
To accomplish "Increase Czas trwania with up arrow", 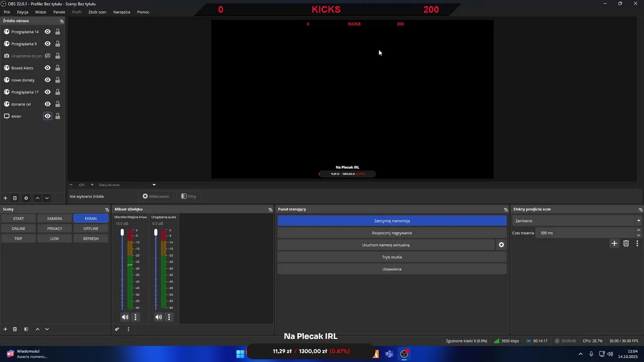I will click(x=638, y=230).
